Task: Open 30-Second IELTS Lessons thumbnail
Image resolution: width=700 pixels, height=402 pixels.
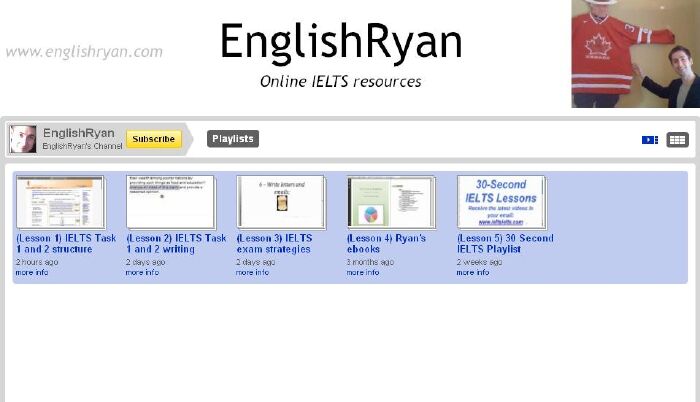Action: pyautogui.click(x=501, y=202)
